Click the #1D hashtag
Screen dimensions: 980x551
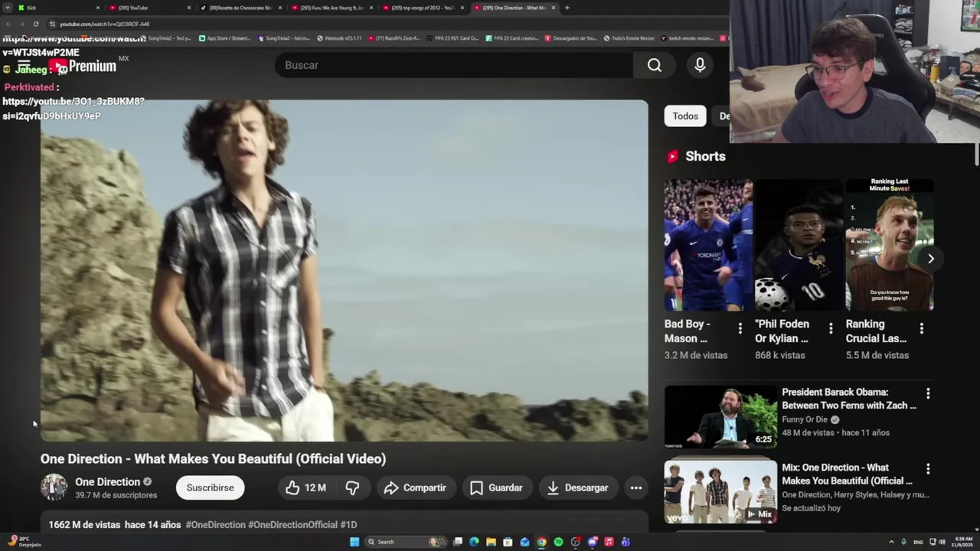(348, 525)
